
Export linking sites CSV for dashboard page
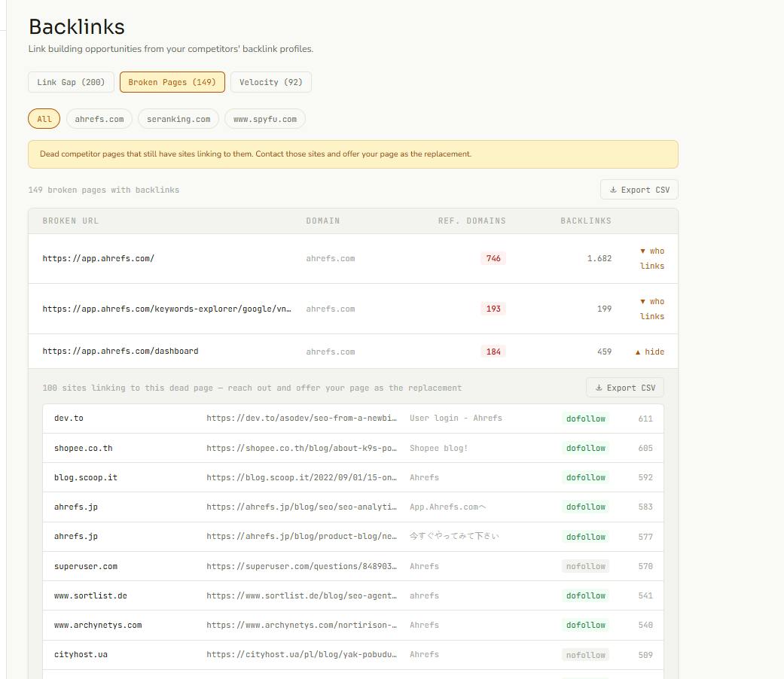(625, 388)
